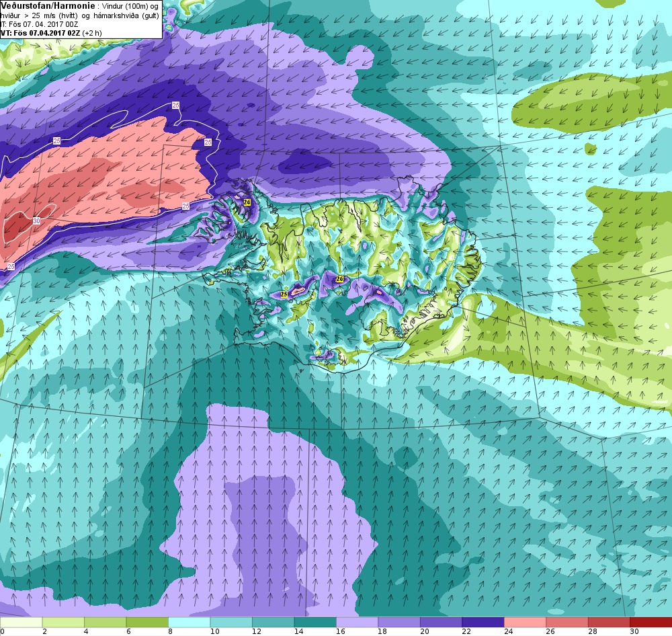
Task: Pick the above-30 m/s dark red legend swatch
Action: tap(651, 622)
